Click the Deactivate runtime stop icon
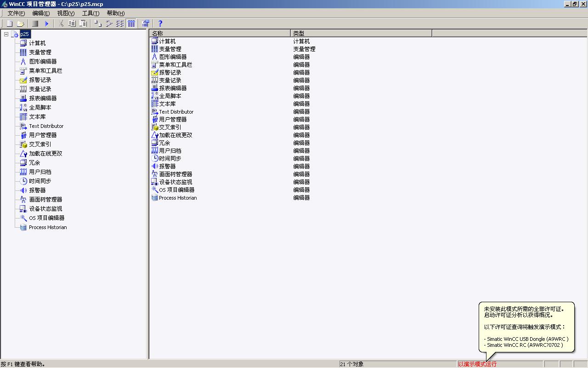This screenshot has height=368, width=588. pyautogui.click(x=35, y=23)
